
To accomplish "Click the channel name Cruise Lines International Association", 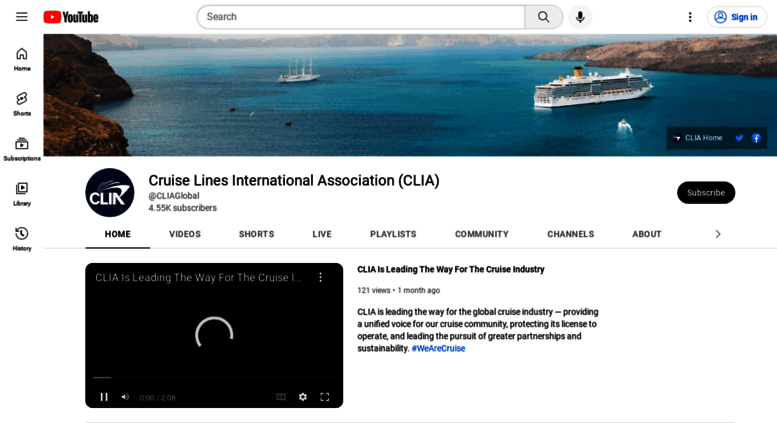I will (294, 181).
